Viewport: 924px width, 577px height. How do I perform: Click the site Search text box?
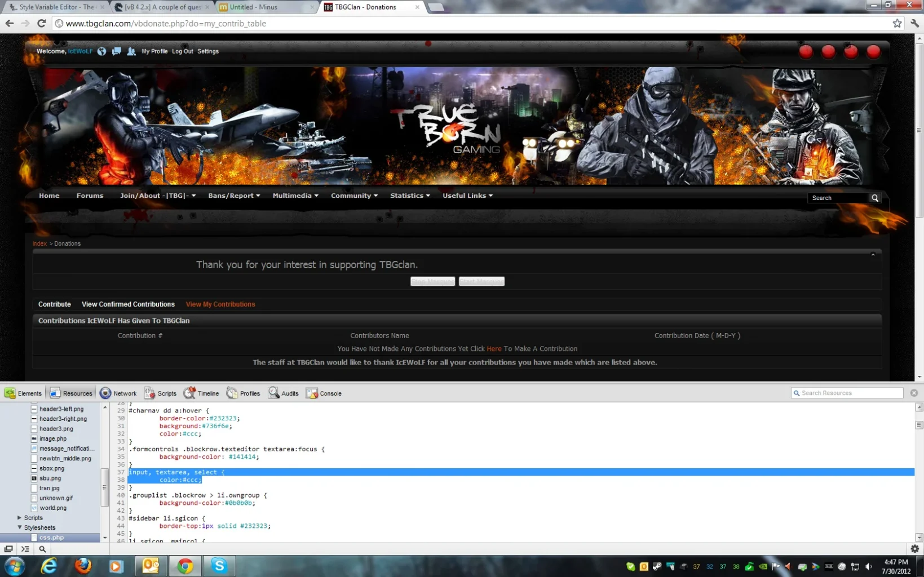[838, 198]
